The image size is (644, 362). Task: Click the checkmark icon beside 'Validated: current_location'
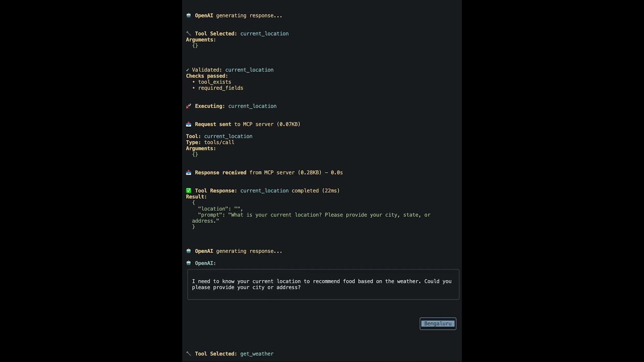tap(188, 70)
